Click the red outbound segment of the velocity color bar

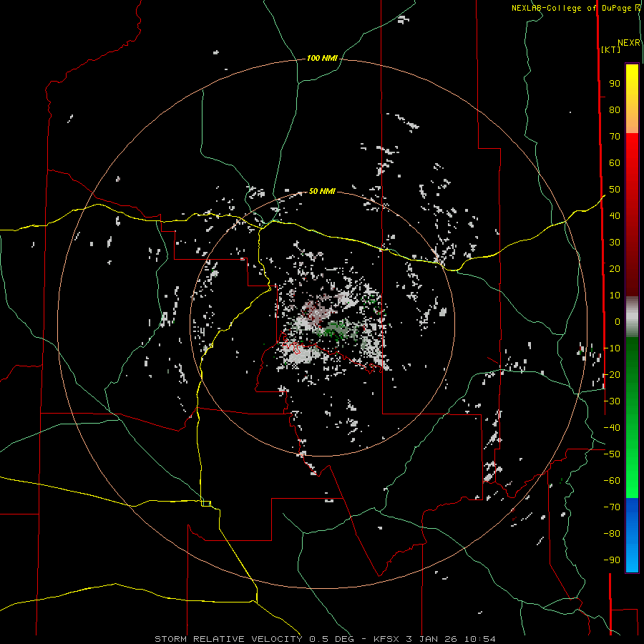pyautogui.click(x=632, y=215)
